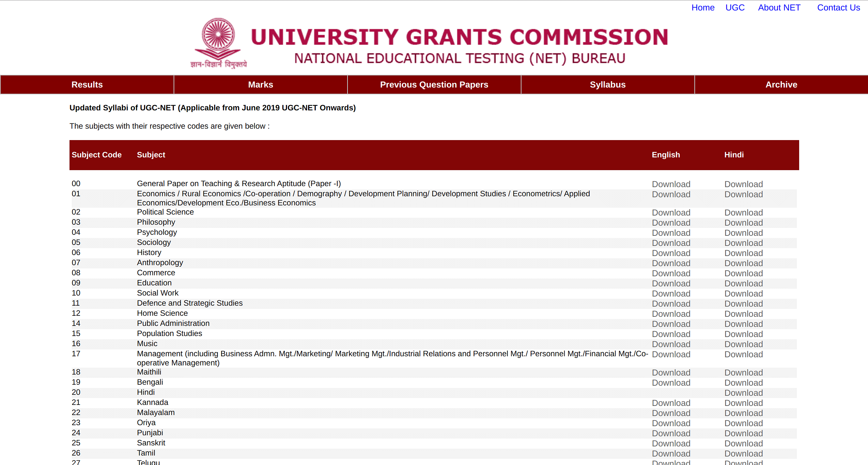Viewport: 868px width, 465px height.
Task: Download English syllabus for General Paper (00)
Action: 671,184
